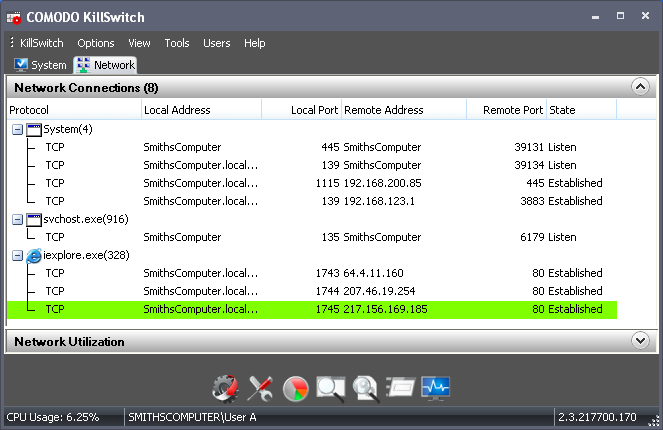Open the Users menu

point(216,43)
